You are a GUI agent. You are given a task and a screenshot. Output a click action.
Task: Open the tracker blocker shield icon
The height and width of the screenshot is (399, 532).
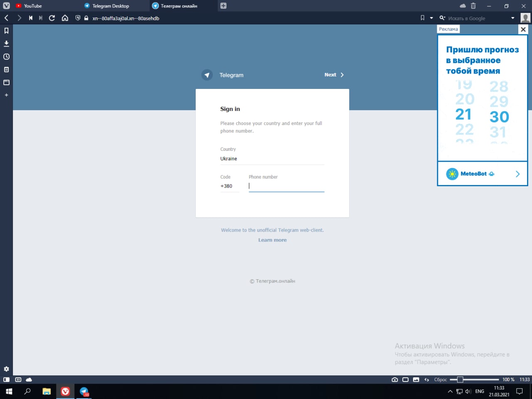(78, 18)
